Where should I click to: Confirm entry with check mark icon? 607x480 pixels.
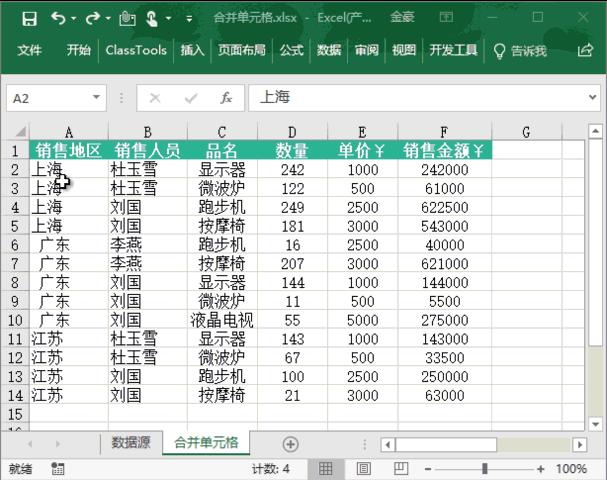click(x=191, y=98)
